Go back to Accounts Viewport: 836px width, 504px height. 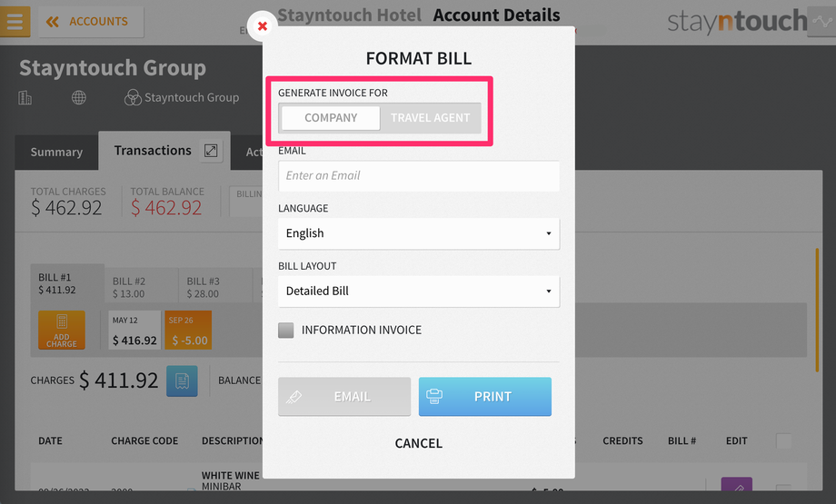(91, 21)
